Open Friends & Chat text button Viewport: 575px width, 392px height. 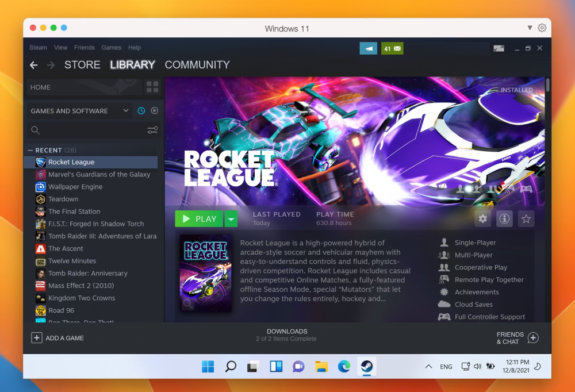click(x=510, y=338)
